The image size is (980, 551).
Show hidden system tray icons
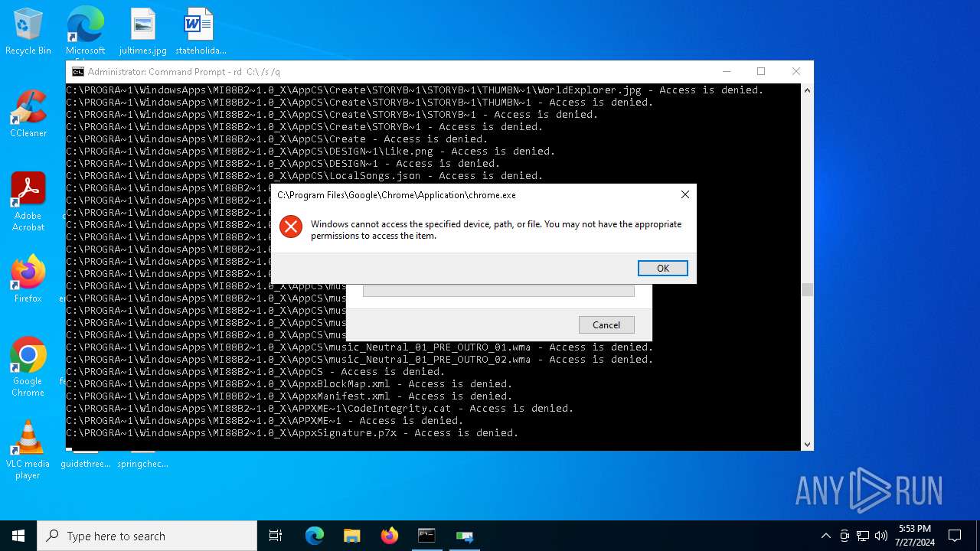(x=825, y=536)
